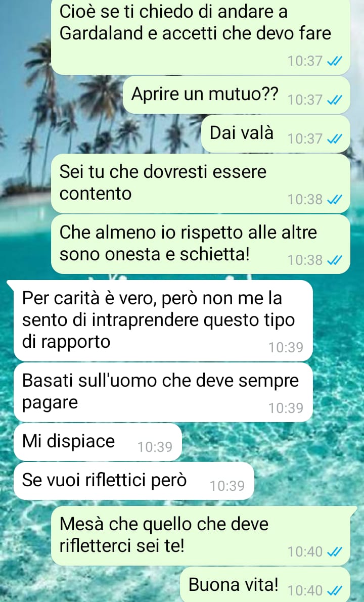Tap the blue ticks on 'sono onesta e schietta!' message

pyautogui.click(x=335, y=260)
